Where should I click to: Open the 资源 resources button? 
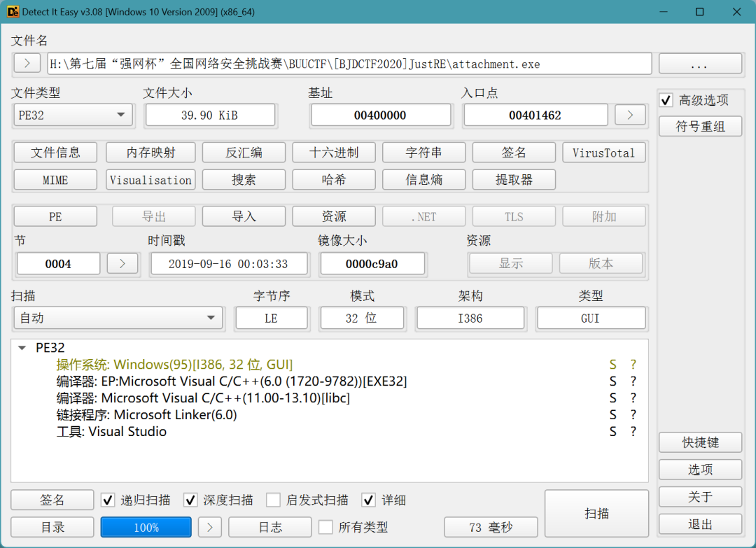pos(334,216)
